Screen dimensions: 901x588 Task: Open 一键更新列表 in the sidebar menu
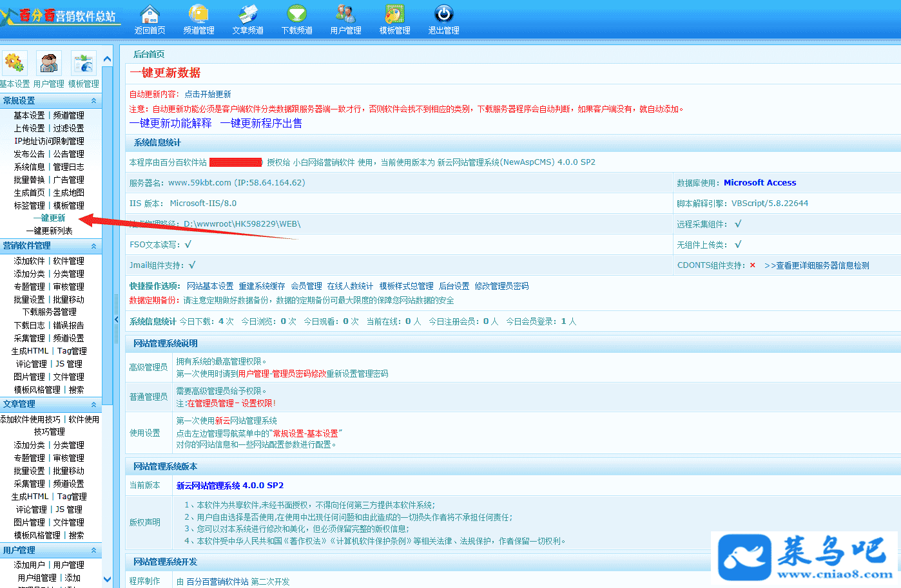[x=49, y=231]
